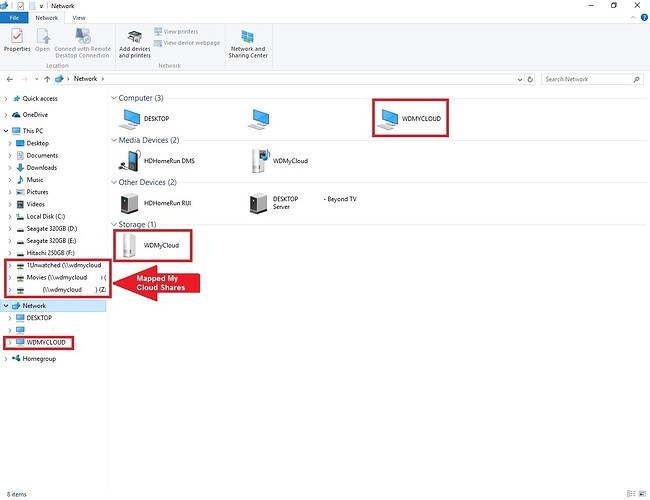Open the File tab
This screenshot has height=500, width=650.
(x=14, y=18)
